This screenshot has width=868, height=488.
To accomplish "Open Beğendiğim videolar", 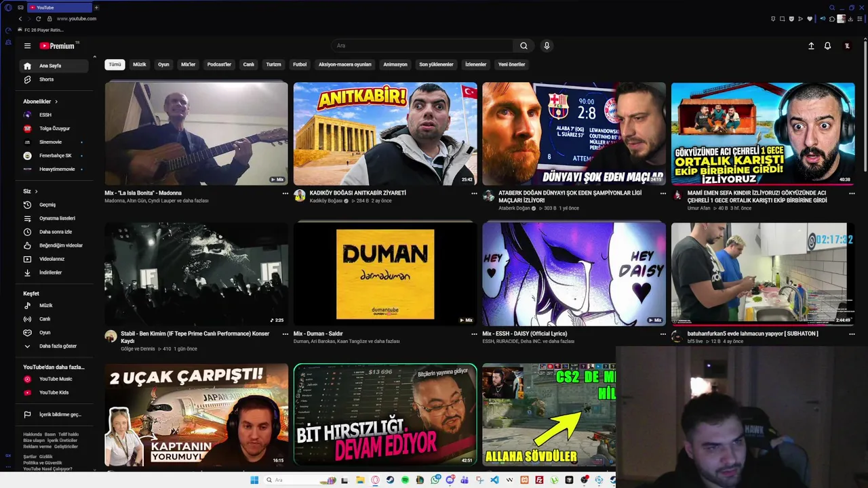I will pyautogui.click(x=54, y=245).
